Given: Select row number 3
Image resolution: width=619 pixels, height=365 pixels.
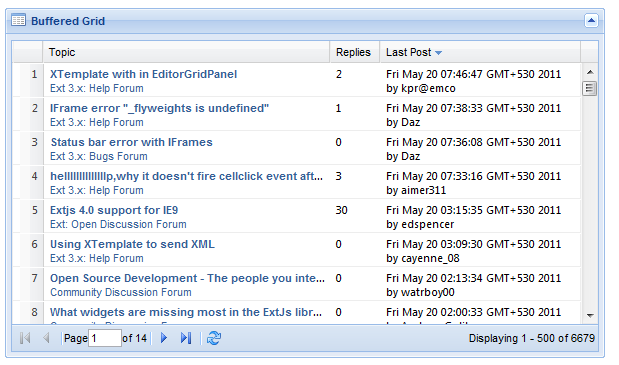Looking at the screenshot, I should [x=34, y=142].
